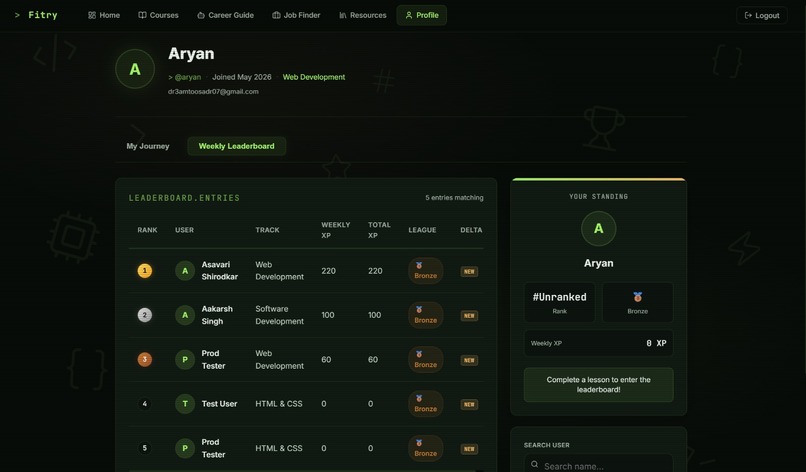Select the Asavari Shirodkar name

(219, 270)
